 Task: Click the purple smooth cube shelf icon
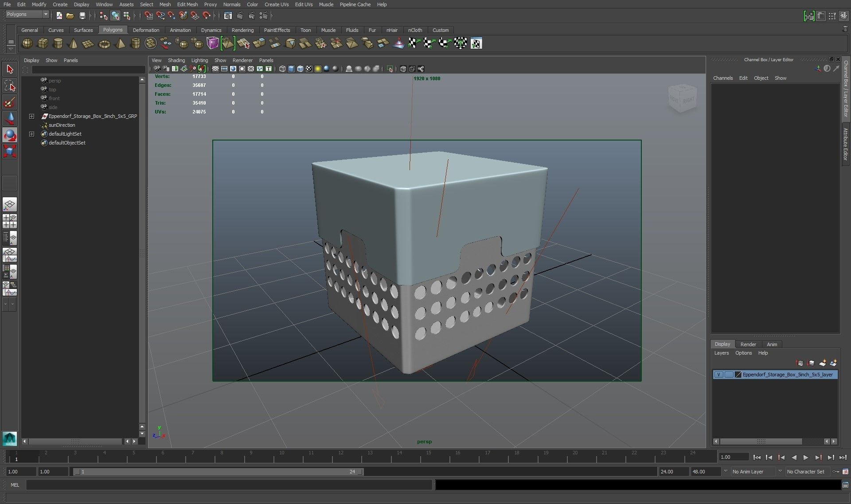click(x=213, y=43)
